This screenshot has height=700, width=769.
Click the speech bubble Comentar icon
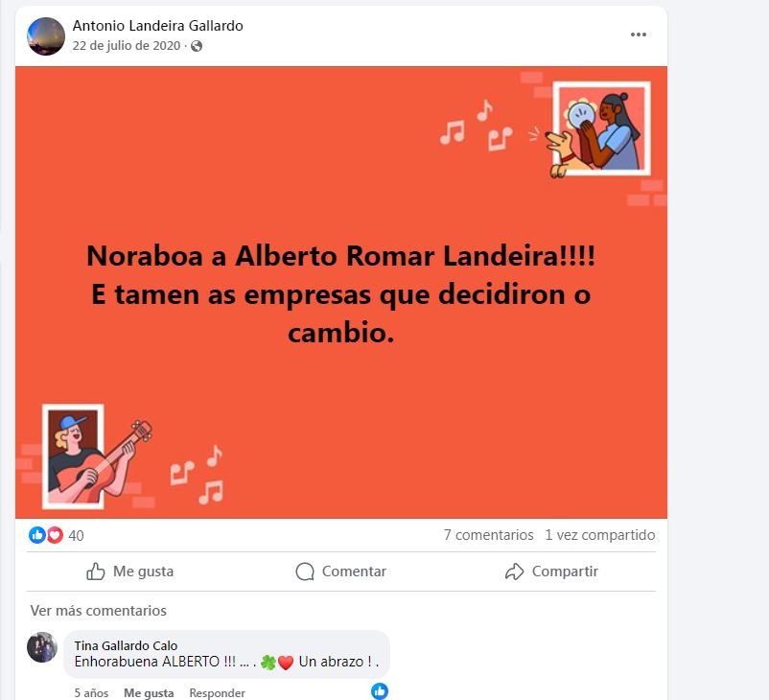[305, 572]
